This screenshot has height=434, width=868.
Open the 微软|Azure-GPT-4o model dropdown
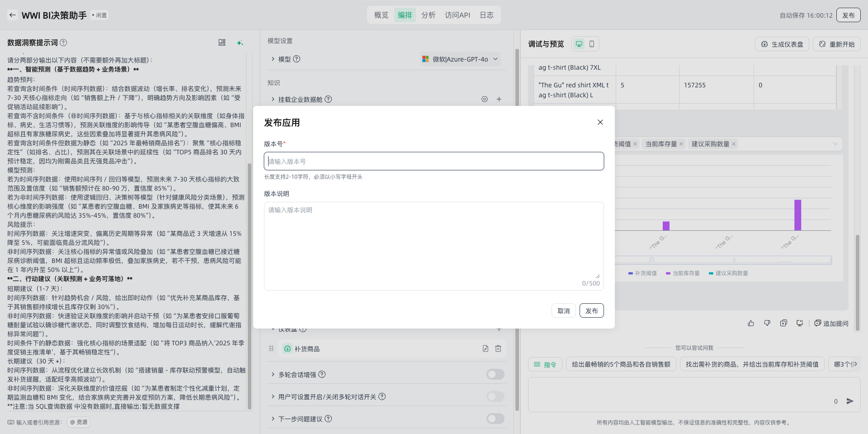(460, 59)
